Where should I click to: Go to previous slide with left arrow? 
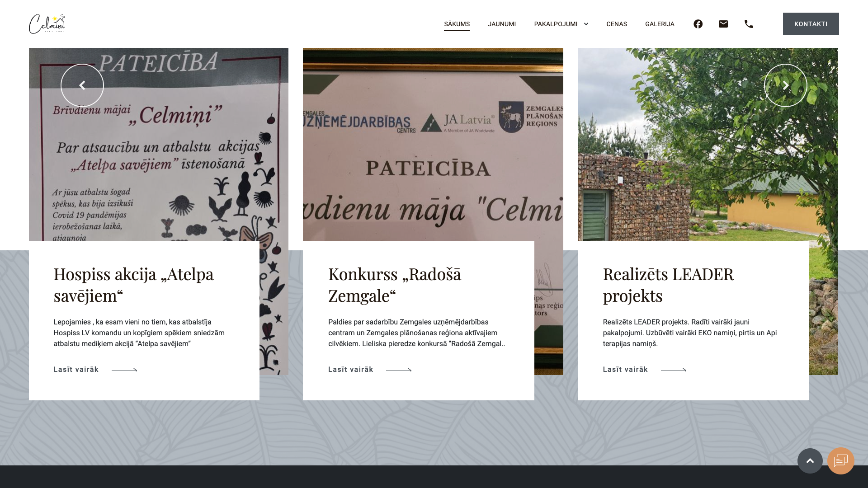point(82,85)
